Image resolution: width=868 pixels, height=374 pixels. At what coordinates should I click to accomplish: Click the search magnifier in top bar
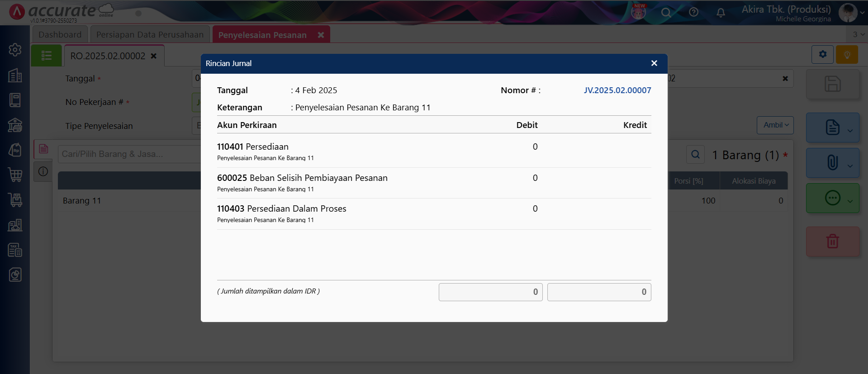click(666, 13)
